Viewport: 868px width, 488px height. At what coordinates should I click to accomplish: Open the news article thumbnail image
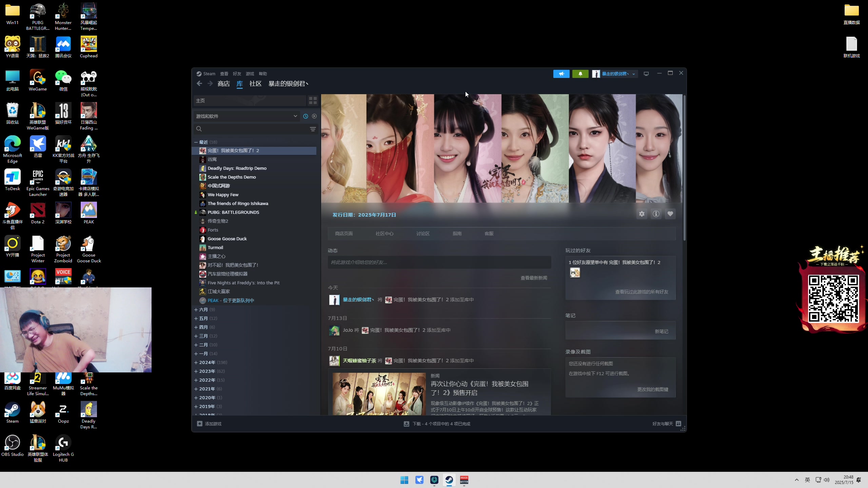coord(379,394)
